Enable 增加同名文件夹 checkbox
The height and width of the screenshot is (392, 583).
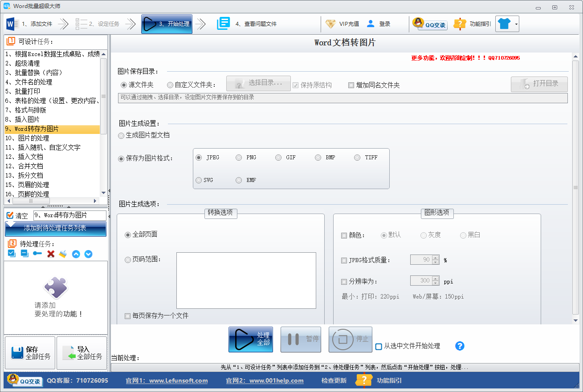[351, 85]
